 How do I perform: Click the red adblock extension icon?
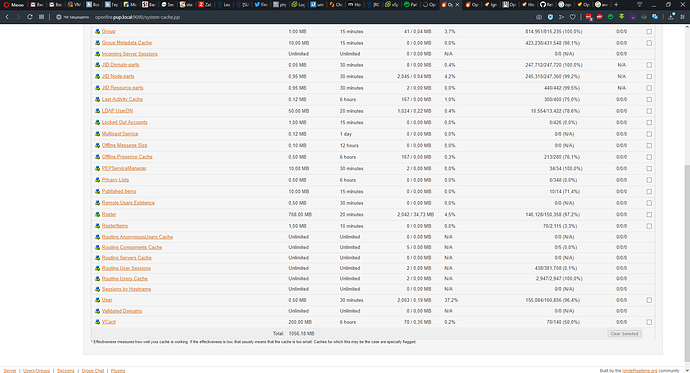599,17
